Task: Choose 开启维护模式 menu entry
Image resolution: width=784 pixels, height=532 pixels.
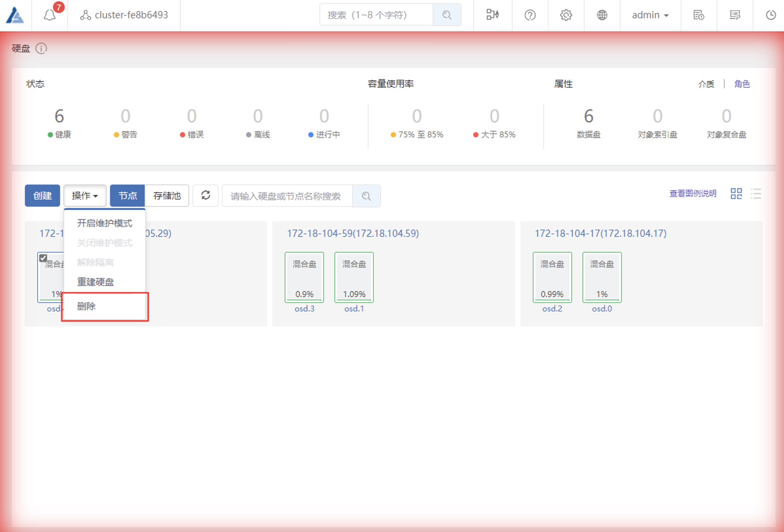Action: [x=104, y=223]
